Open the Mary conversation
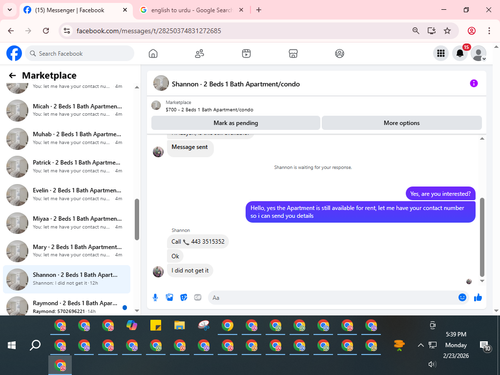 click(x=67, y=251)
